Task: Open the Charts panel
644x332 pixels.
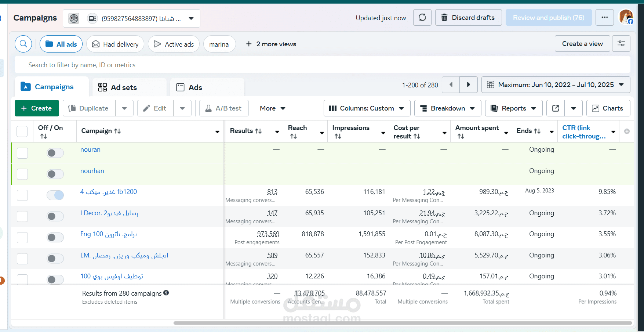Action: click(608, 108)
